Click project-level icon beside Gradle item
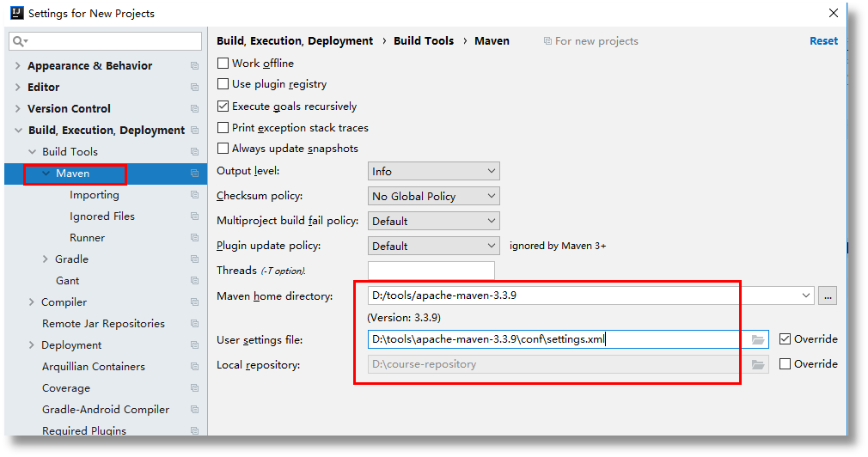The width and height of the screenshot is (868, 457). (x=194, y=259)
